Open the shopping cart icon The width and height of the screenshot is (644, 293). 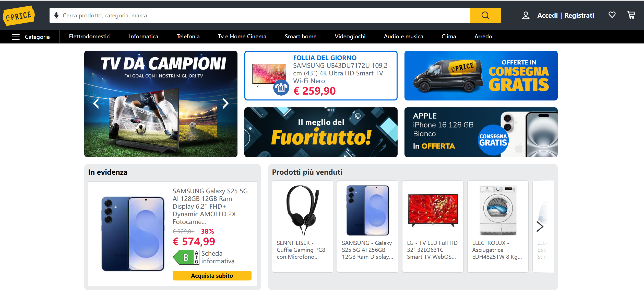(x=631, y=15)
